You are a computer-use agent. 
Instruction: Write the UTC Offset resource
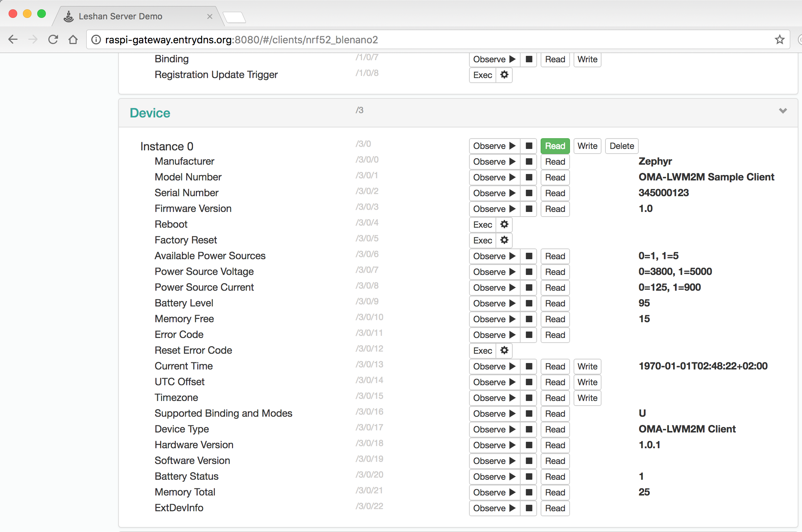coord(587,382)
